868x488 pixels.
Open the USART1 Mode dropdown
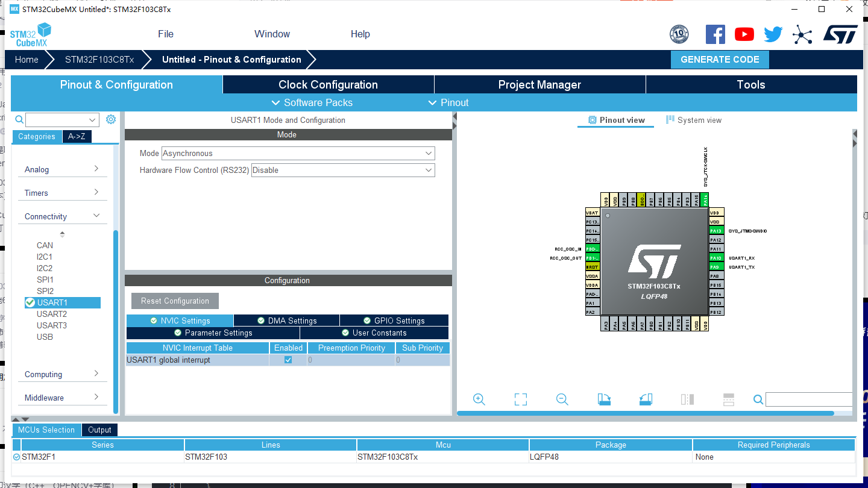point(298,154)
